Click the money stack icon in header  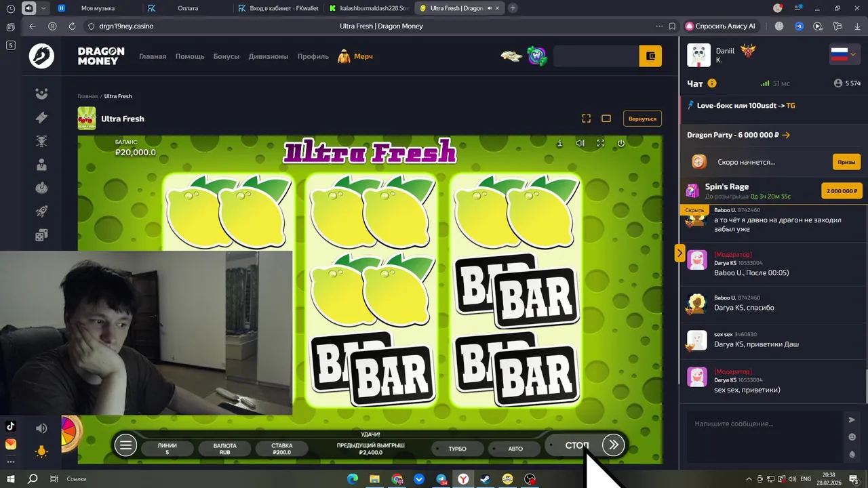tap(512, 56)
